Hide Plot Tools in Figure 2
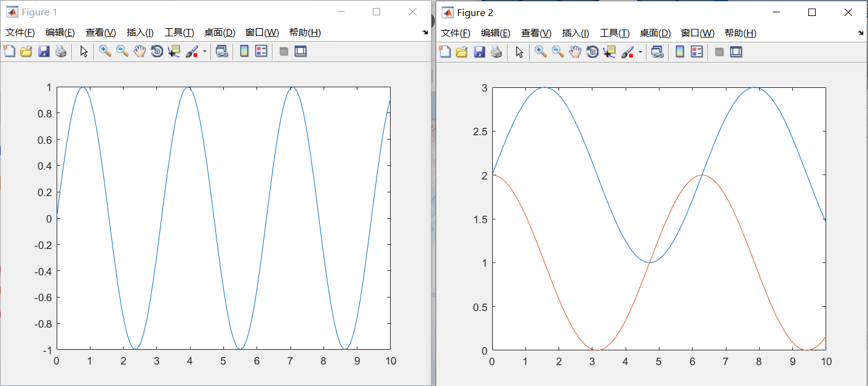Screen dimensions: 868x386 click(719, 52)
